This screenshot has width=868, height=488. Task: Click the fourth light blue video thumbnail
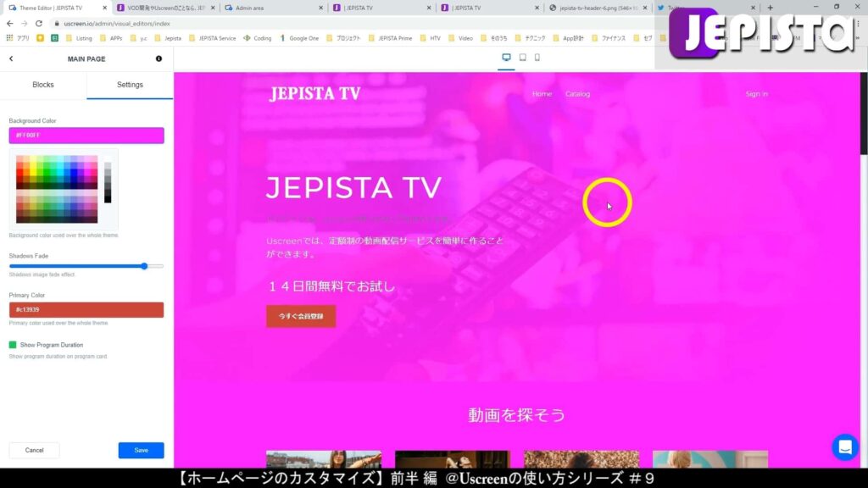(x=710, y=459)
